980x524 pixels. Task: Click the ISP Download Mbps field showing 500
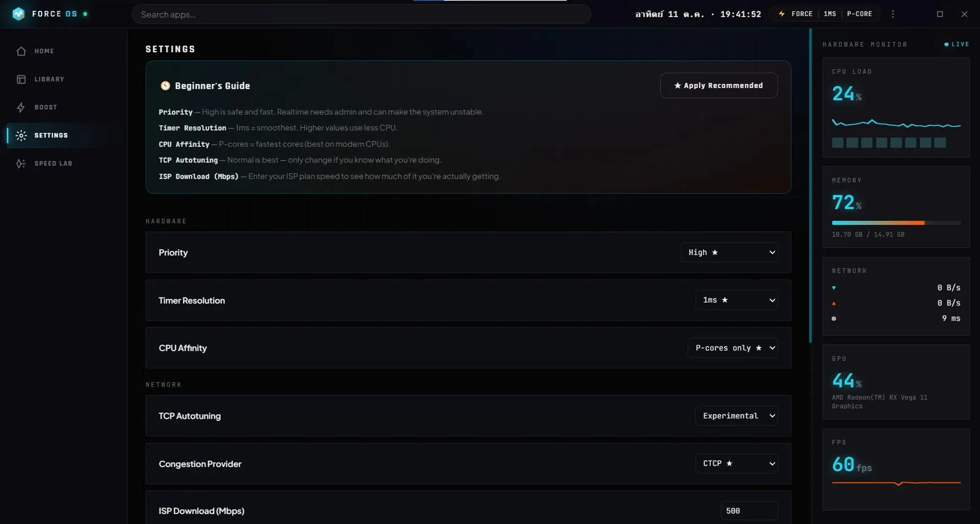pyautogui.click(x=749, y=511)
